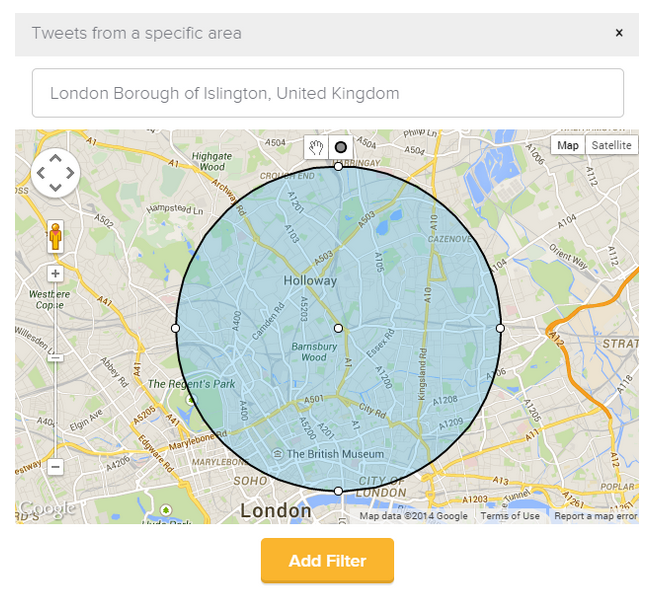
Task: Pan map right with right arrow
Action: (x=70, y=173)
